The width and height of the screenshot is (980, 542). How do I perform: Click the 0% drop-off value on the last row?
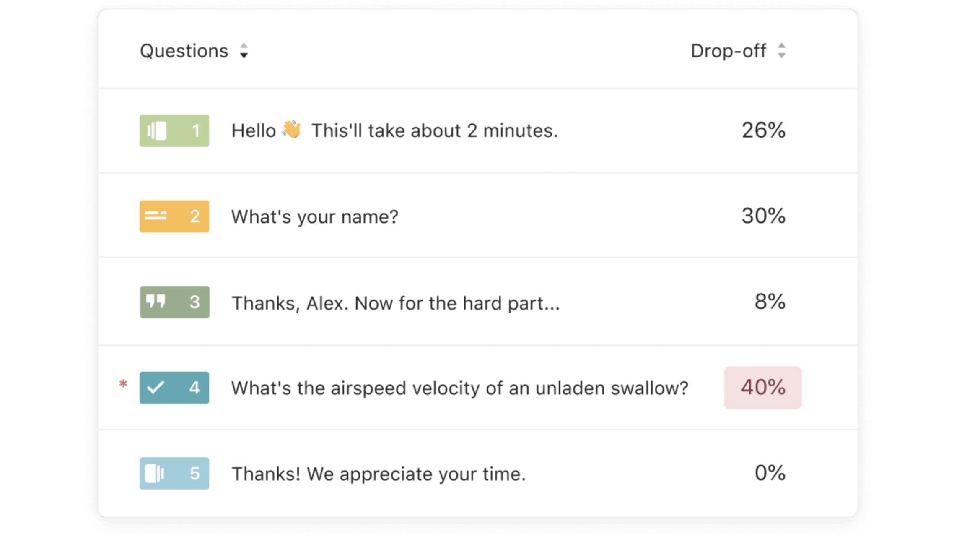pyautogui.click(x=770, y=473)
